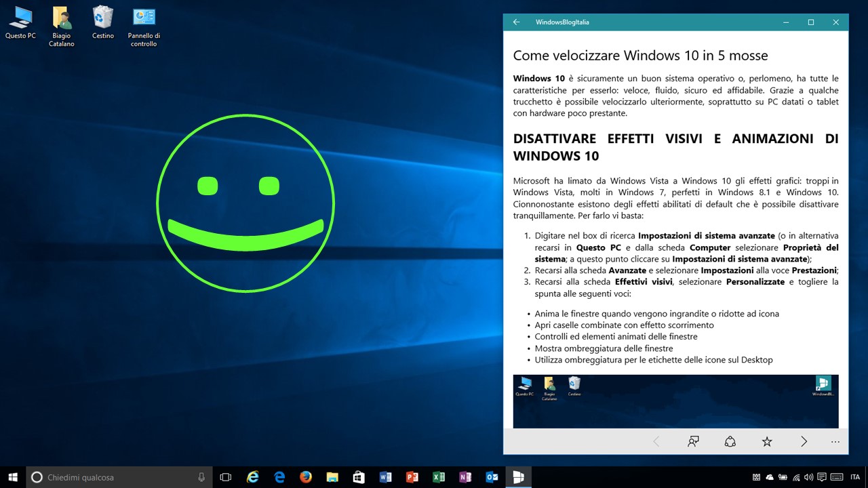Viewport: 868px width, 488px height.
Task: Open the three-dots more options menu
Action: [835, 441]
